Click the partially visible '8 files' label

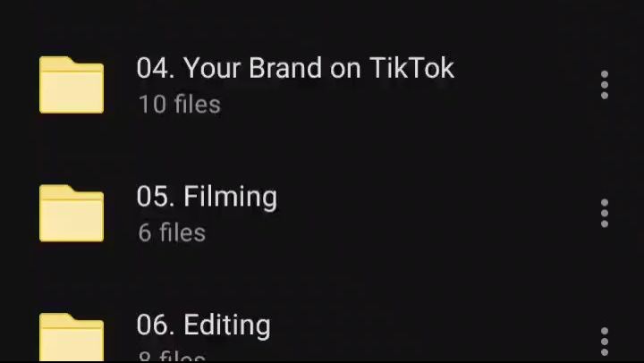tap(172, 356)
